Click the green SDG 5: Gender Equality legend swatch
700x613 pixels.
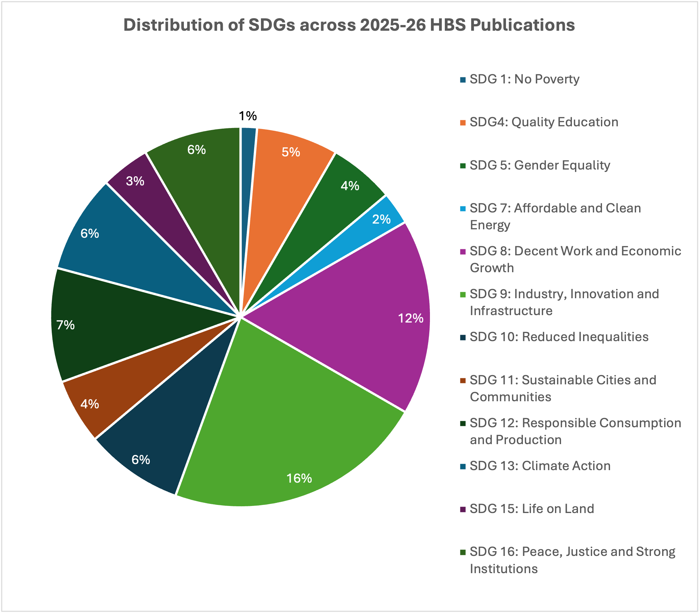coord(463,166)
